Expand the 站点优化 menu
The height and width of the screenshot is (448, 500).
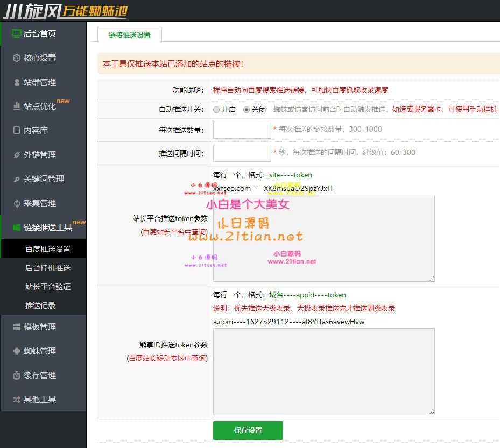tap(44, 106)
